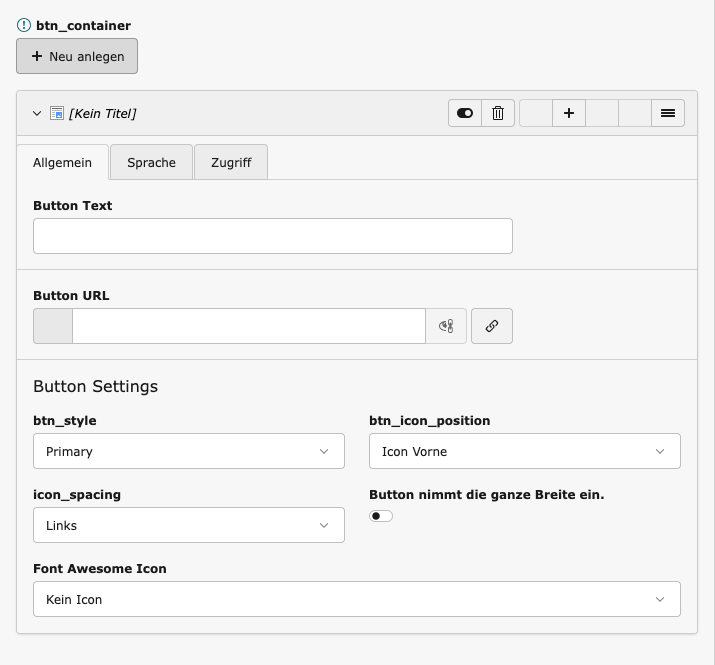Expand the Font Awesome Icon dropdown
Image resolution: width=715 pixels, height=665 pixels.
tap(356, 599)
